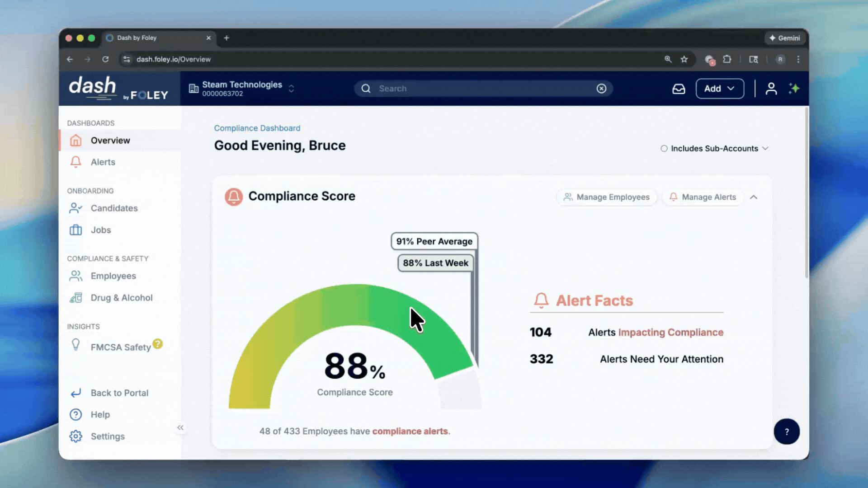This screenshot has width=868, height=488.
Task: Click the user profile icon
Action: [771, 89]
